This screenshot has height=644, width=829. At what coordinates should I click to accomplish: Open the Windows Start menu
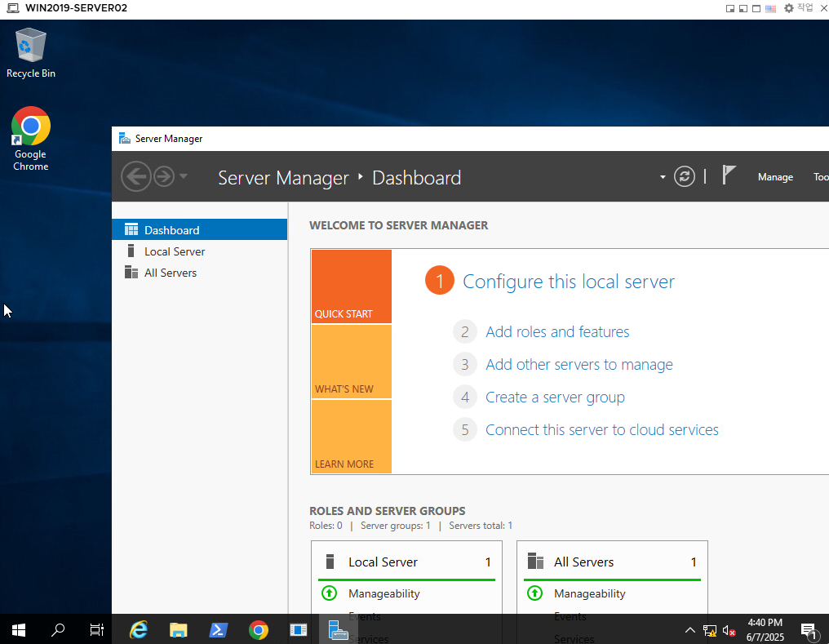click(19, 630)
